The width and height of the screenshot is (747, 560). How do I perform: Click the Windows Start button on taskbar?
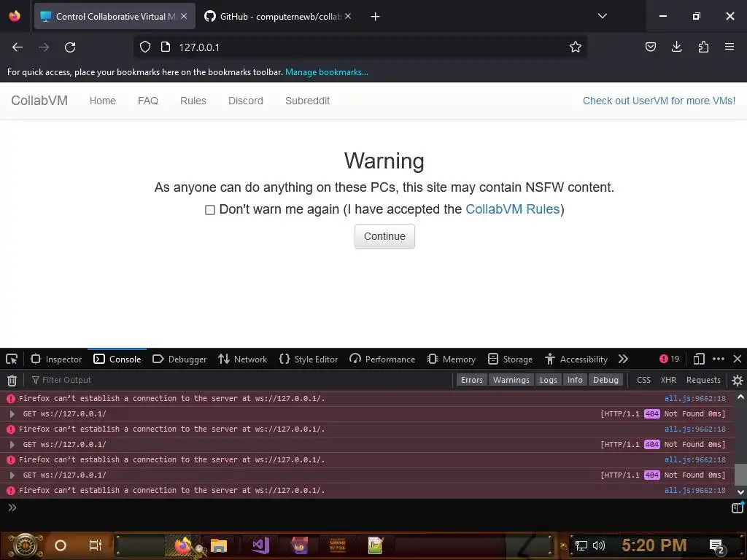point(26,545)
